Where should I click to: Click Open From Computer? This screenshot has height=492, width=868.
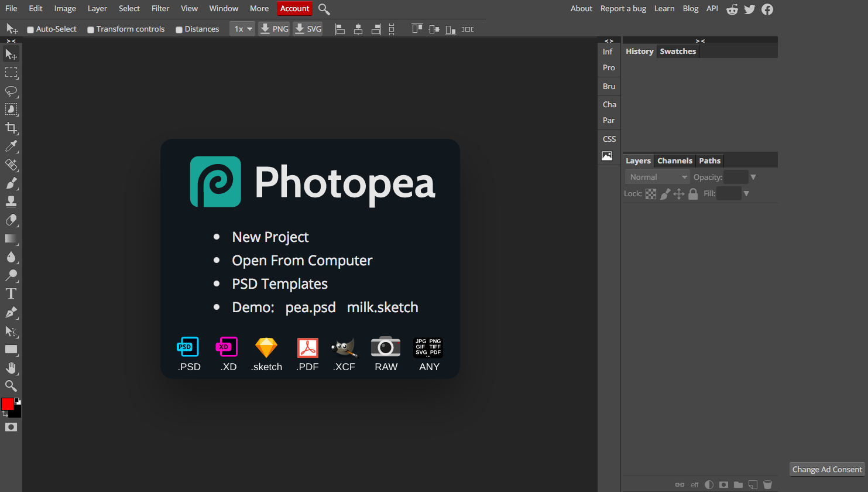(302, 261)
